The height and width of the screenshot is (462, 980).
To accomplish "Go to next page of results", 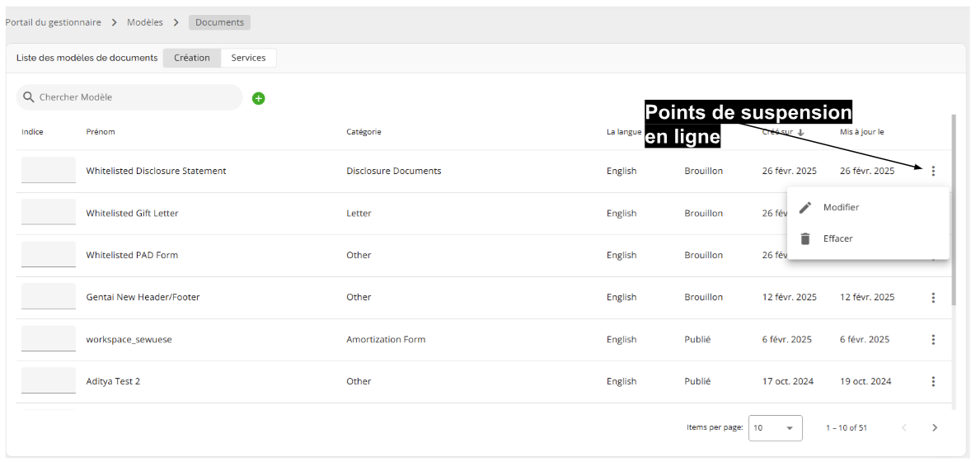I will (935, 427).
